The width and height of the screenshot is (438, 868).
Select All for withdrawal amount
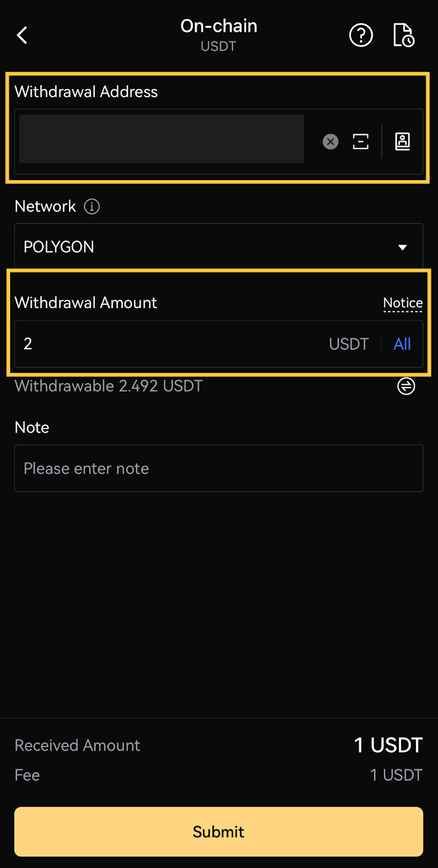402,344
